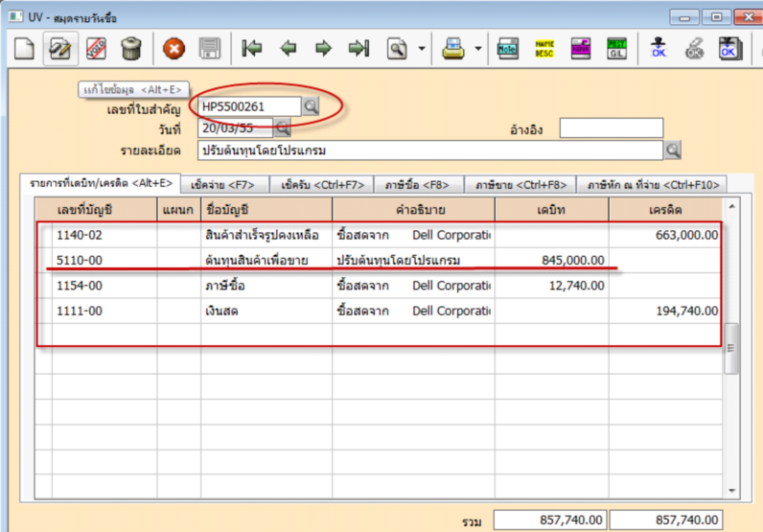Jump to the last record
The height and width of the screenshot is (532, 763).
(359, 49)
